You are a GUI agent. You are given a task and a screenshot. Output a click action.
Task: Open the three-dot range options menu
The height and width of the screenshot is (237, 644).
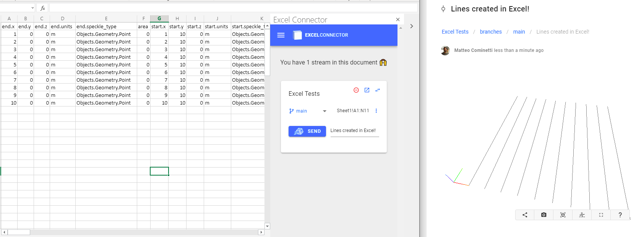pos(376,111)
